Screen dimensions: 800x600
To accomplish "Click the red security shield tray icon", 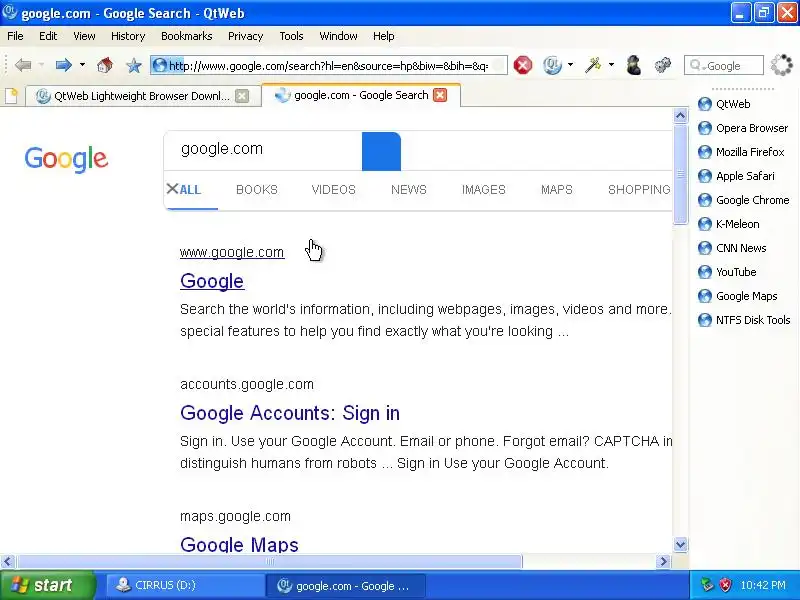I will coord(725,585).
